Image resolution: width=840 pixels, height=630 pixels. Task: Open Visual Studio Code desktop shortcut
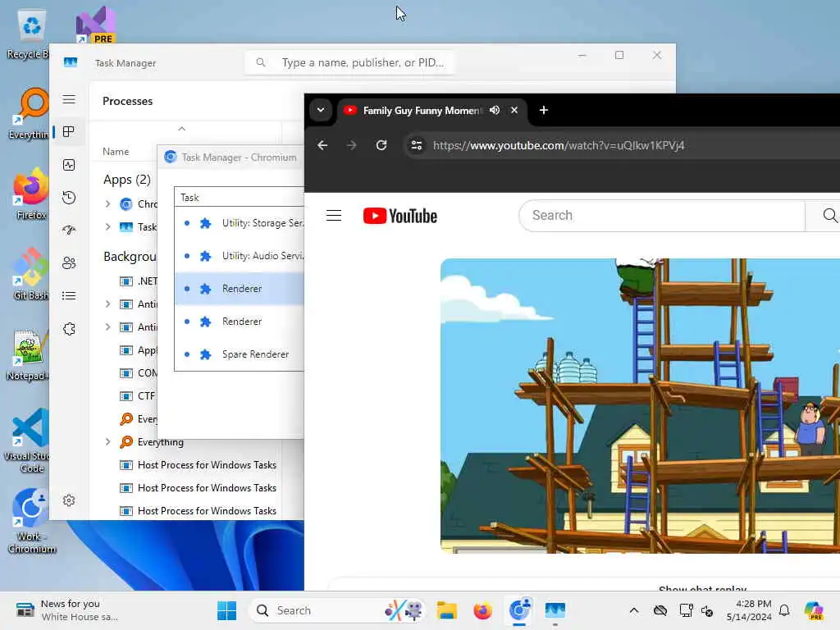point(27,441)
